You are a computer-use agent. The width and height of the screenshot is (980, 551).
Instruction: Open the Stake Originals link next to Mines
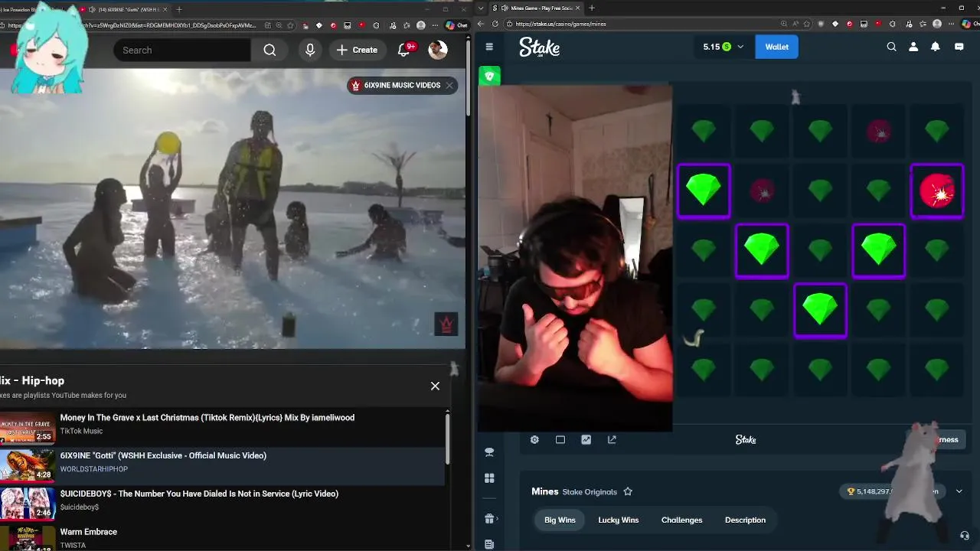(590, 491)
